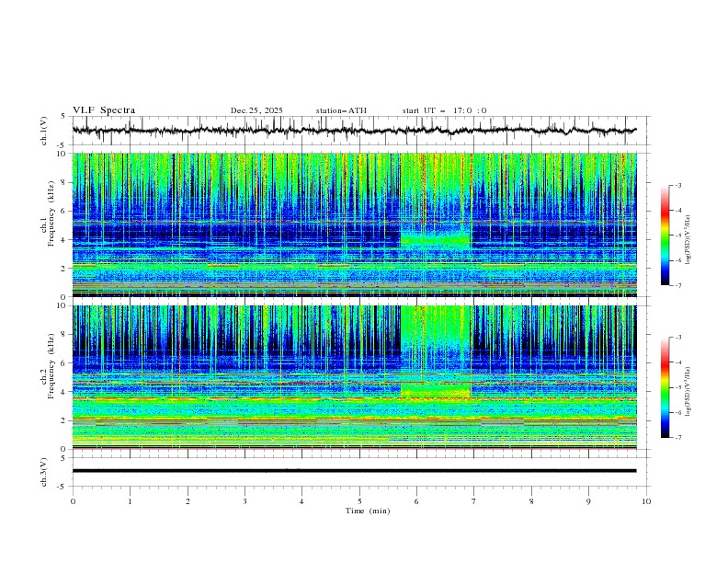The width and height of the screenshot is (728, 563).
Task: Click the ch.1 spectrogram color scale bar
Action: coord(665,236)
